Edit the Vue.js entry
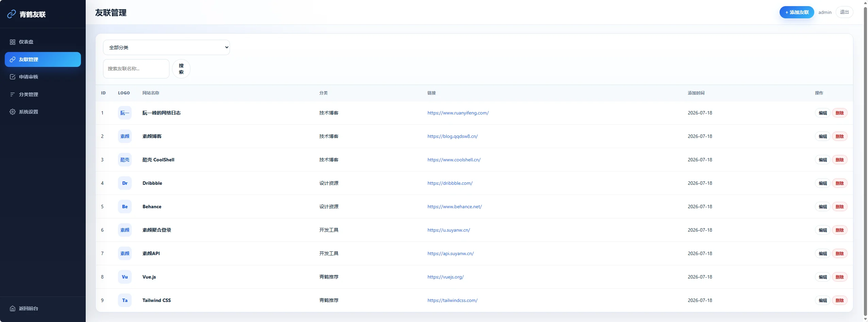 tap(823, 277)
